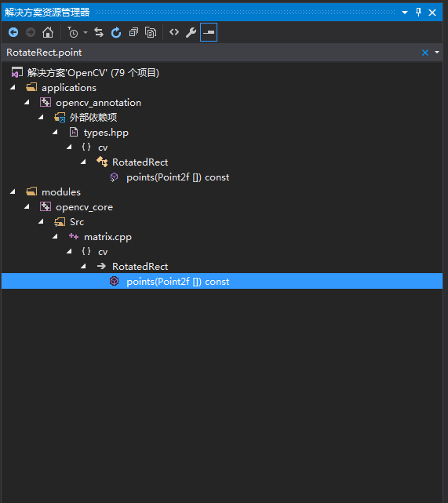Go to Home view in toolbar

48,32
